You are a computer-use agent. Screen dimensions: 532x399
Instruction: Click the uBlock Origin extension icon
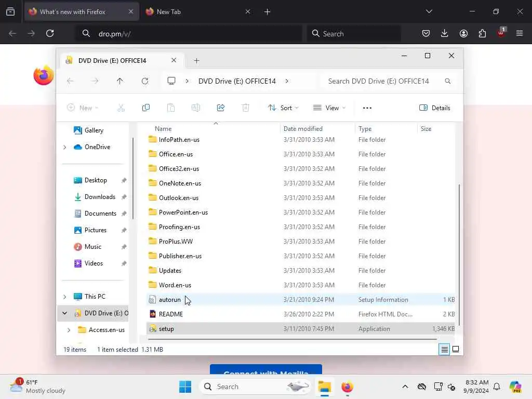[501, 33]
